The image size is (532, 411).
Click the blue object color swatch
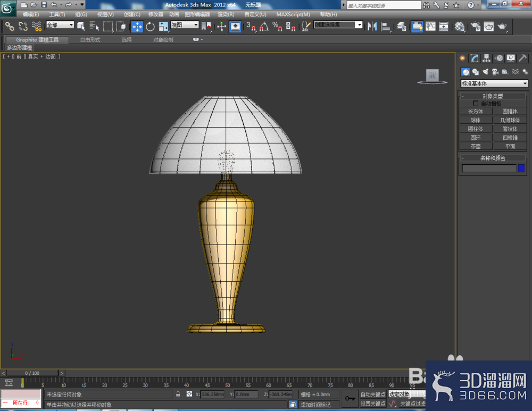[521, 168]
